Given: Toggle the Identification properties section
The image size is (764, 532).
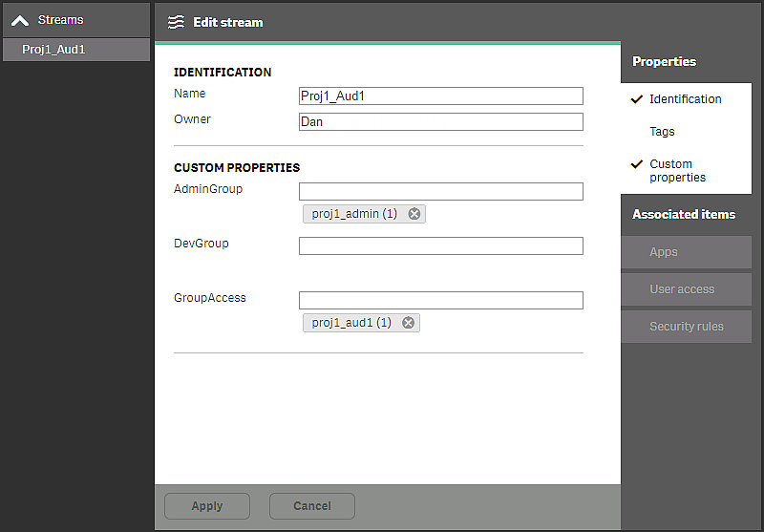Looking at the screenshot, I should click(685, 99).
